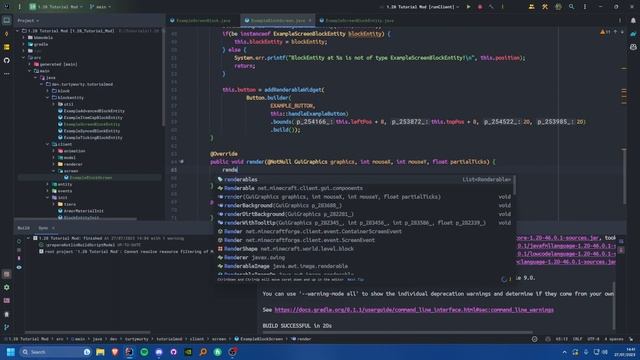Choose renderBackground completion suggestion

point(364,205)
